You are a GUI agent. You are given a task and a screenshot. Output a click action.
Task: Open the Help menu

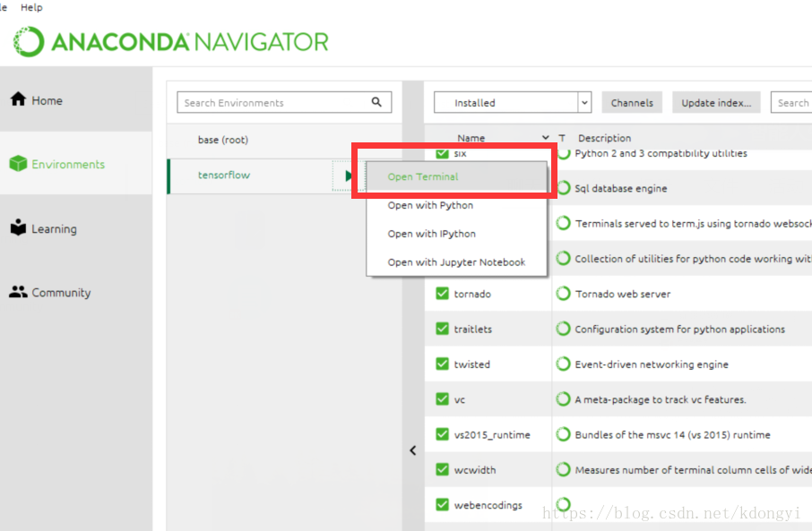coord(31,7)
